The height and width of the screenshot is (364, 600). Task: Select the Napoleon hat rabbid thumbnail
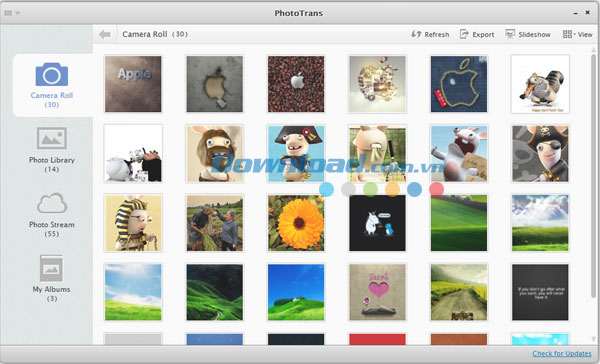click(x=296, y=153)
